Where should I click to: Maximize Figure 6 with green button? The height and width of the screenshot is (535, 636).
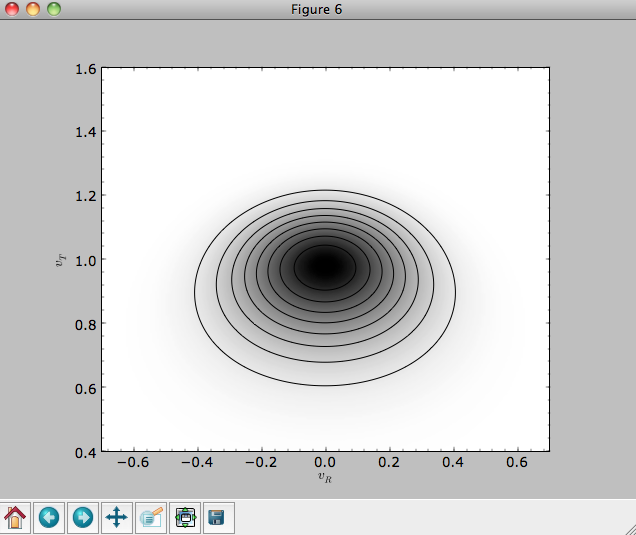click(x=54, y=9)
